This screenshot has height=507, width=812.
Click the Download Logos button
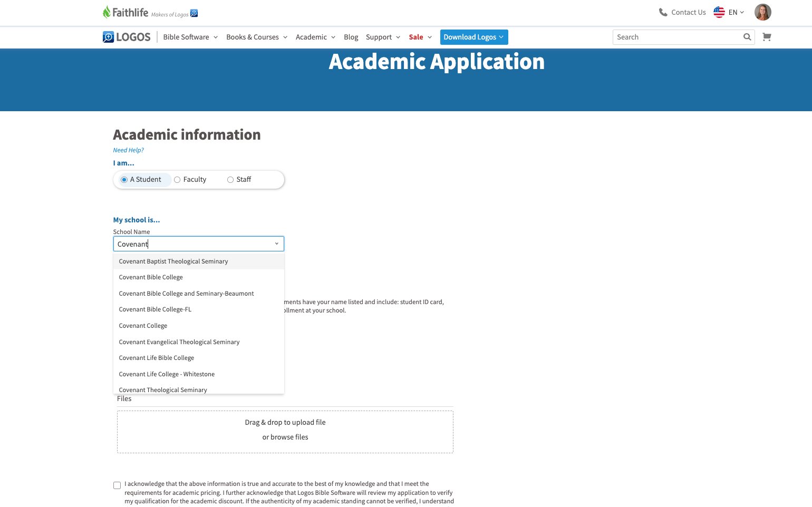pos(474,37)
